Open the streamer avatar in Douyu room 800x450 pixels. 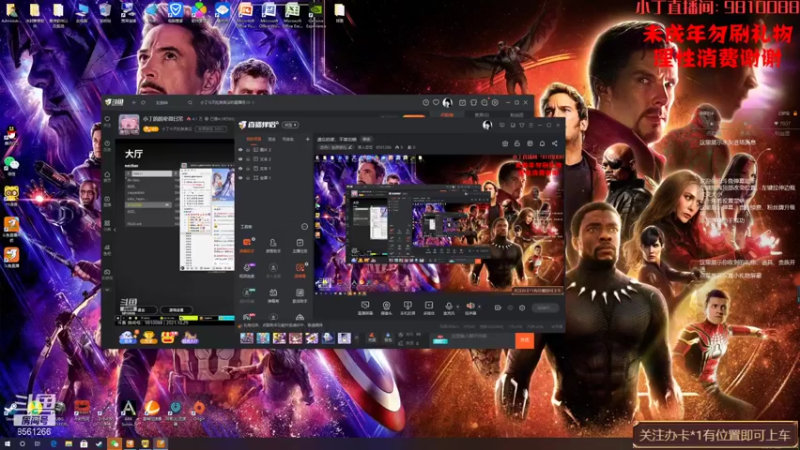coord(129,124)
